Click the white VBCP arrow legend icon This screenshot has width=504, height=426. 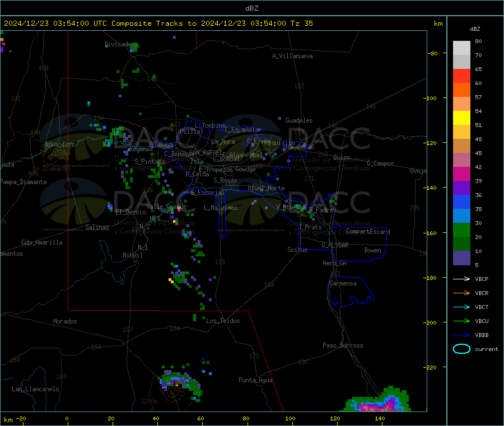461,279
